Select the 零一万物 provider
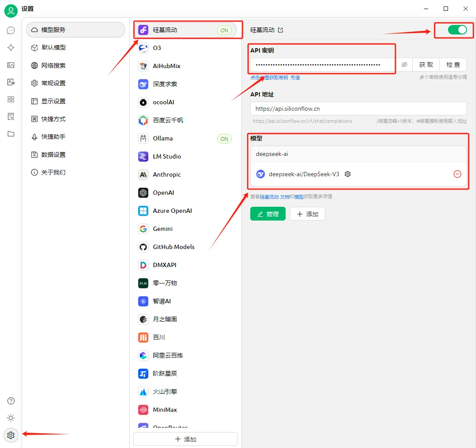476x448 pixels. click(x=186, y=283)
